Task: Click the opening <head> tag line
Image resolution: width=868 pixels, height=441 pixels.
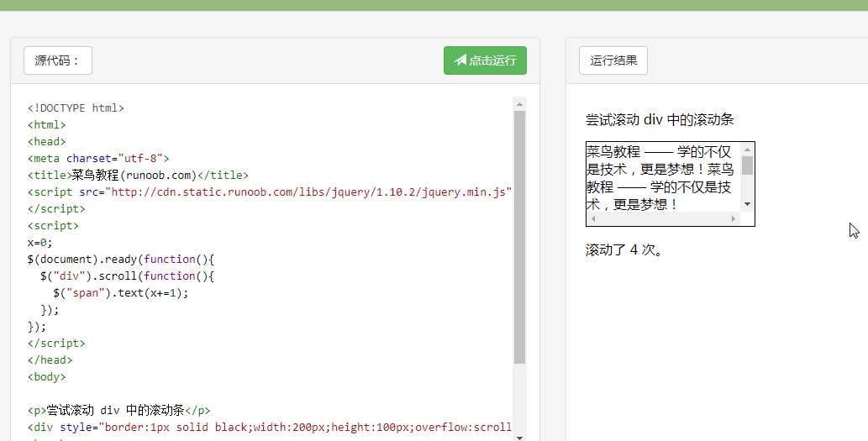Action: coord(46,142)
